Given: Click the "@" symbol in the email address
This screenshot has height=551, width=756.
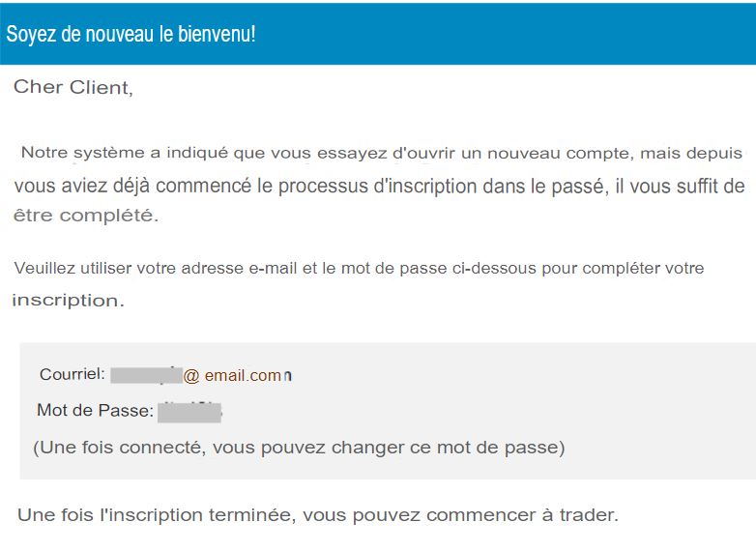Looking at the screenshot, I should (x=191, y=375).
